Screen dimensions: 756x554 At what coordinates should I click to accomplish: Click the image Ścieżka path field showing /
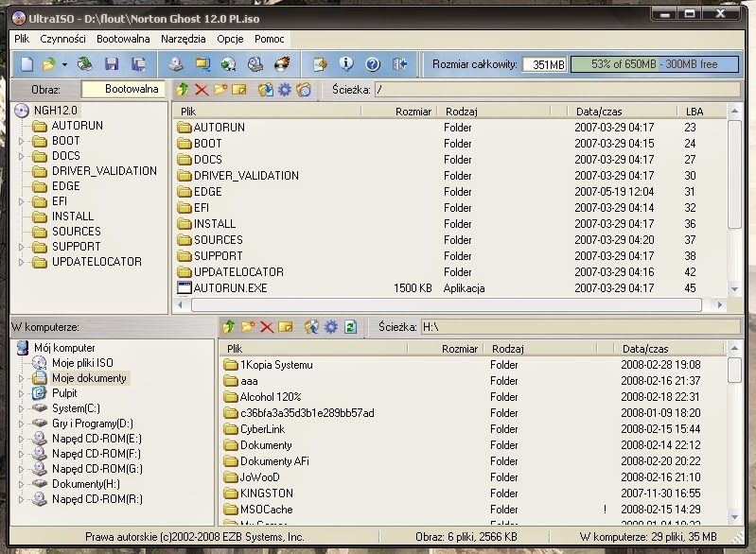[557, 90]
